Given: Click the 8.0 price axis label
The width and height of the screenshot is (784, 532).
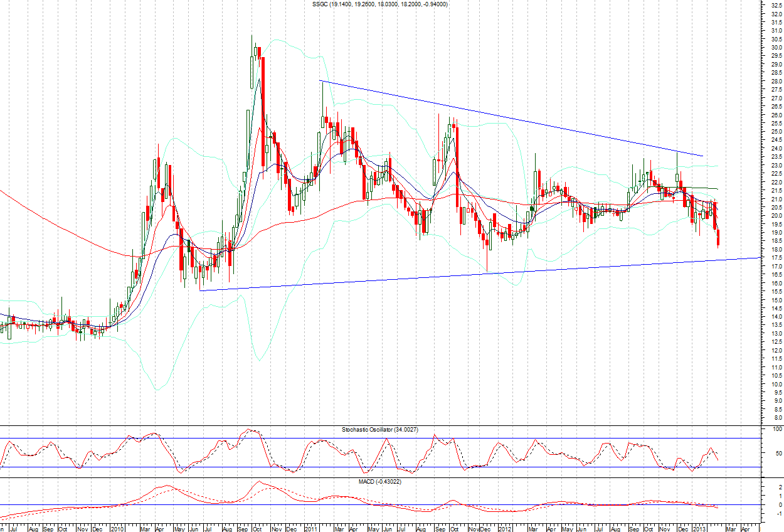Looking at the screenshot, I should pyautogui.click(x=776, y=417).
